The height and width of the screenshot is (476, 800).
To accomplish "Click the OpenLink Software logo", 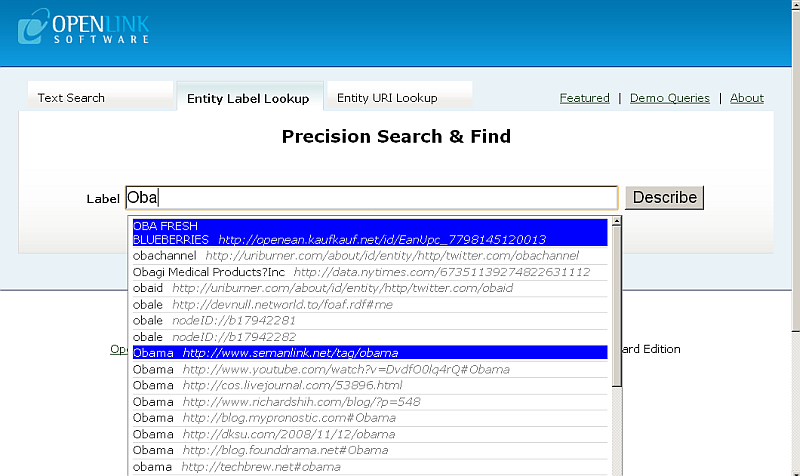I will click(x=84, y=27).
